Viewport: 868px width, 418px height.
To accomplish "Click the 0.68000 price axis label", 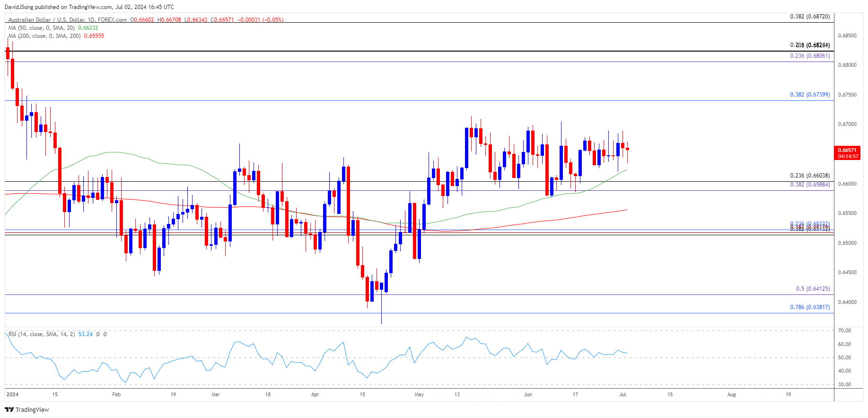I will point(847,65).
